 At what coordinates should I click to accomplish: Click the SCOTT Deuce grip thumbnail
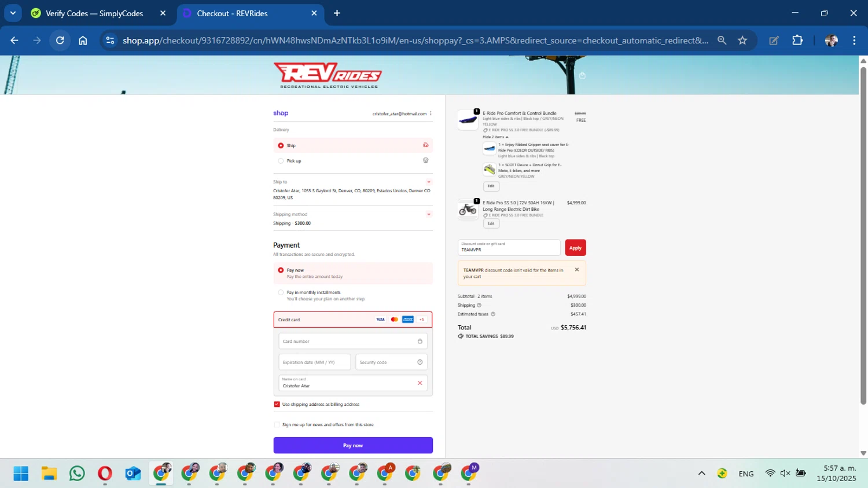tap(490, 170)
